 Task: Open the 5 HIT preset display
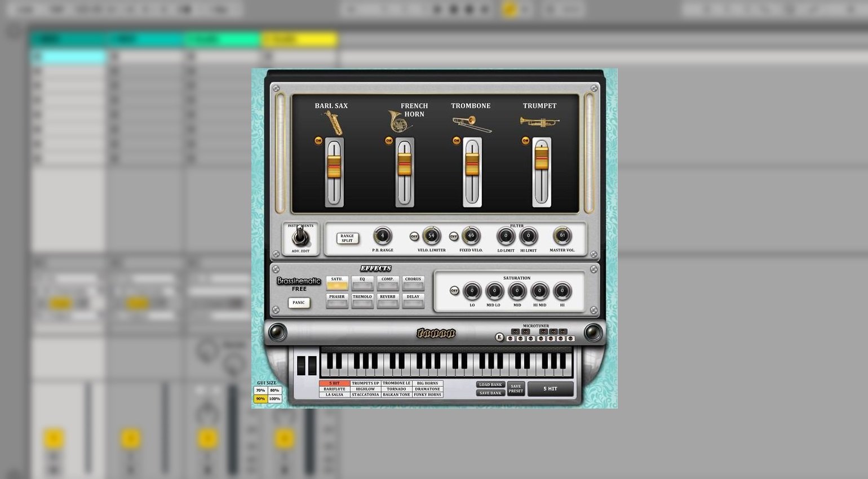click(550, 389)
